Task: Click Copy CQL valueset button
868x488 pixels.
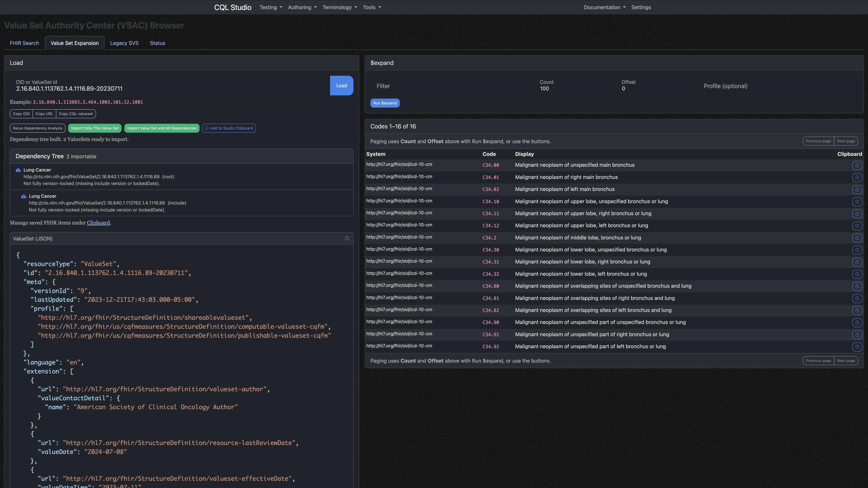Action: [x=76, y=114]
